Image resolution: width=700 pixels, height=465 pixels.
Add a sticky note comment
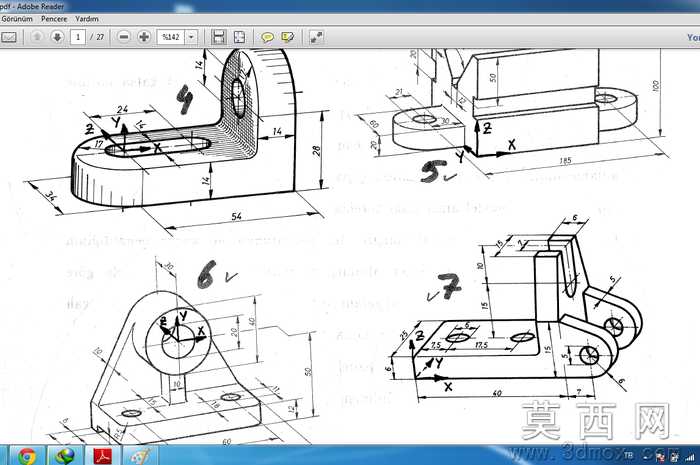tap(267, 37)
